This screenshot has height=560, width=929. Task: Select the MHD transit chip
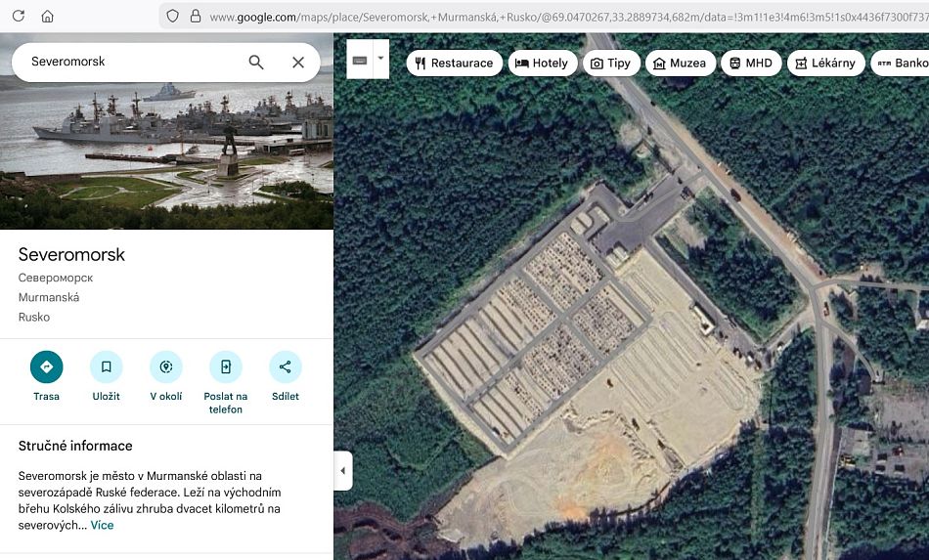(x=750, y=64)
